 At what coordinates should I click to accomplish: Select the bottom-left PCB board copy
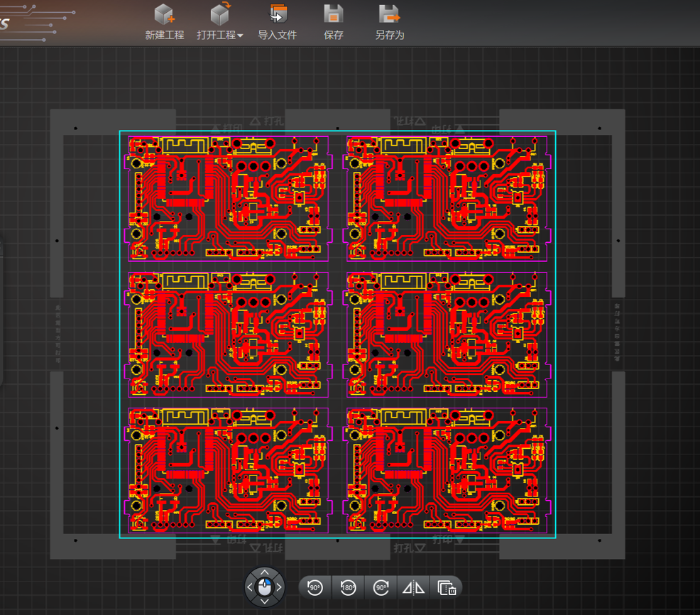(228, 470)
